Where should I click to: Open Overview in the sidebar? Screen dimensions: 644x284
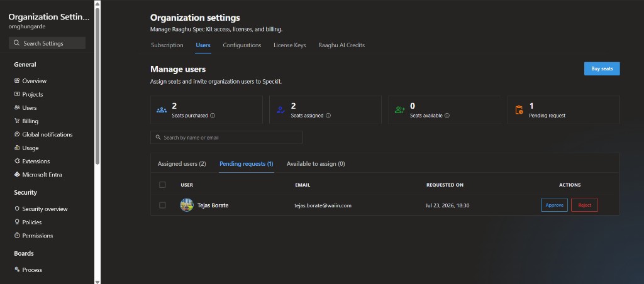coord(35,81)
